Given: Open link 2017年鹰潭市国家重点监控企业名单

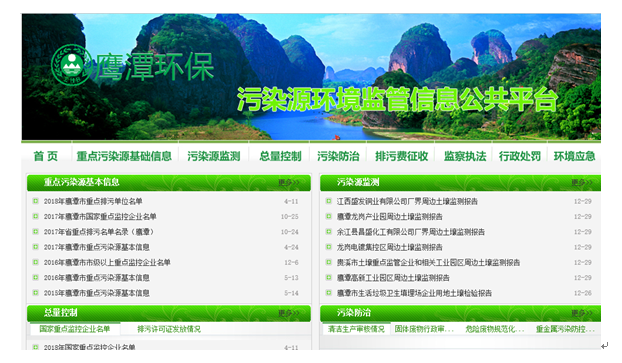Looking at the screenshot, I should point(100,217).
